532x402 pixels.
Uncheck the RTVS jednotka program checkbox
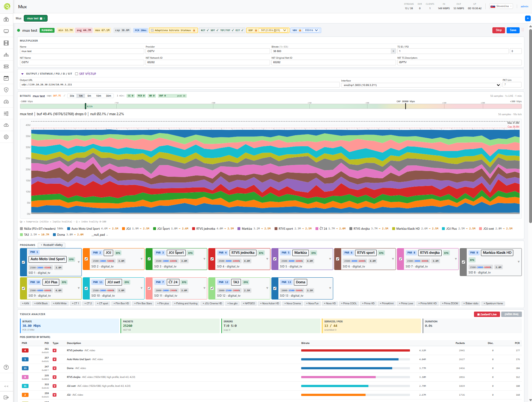pos(212,259)
